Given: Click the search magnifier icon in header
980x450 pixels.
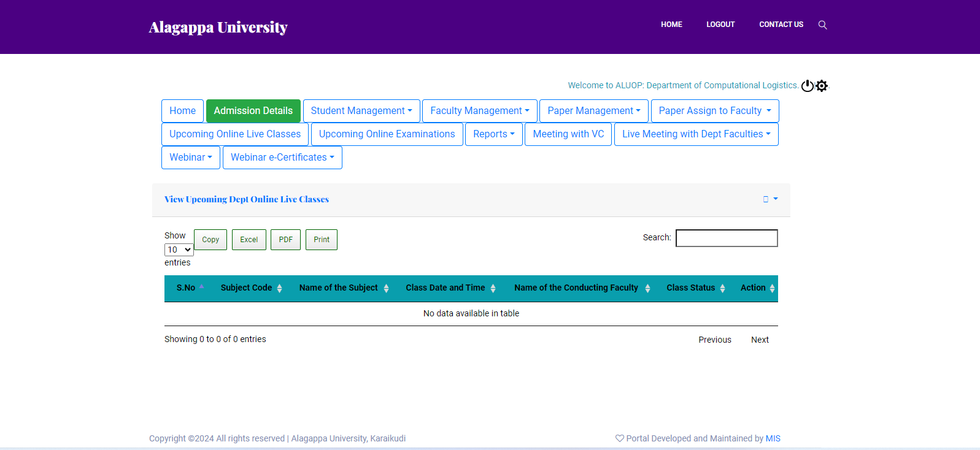Looking at the screenshot, I should coord(822,25).
